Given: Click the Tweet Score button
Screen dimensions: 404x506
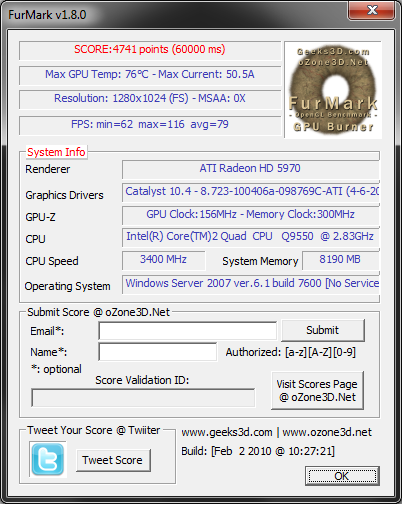Looking at the screenshot, I should pos(113,460).
